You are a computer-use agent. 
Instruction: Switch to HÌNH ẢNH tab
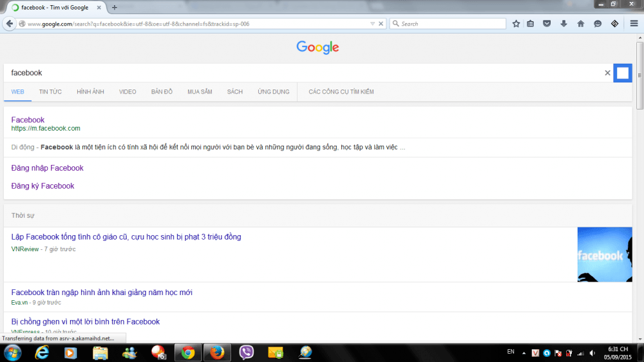(90, 91)
